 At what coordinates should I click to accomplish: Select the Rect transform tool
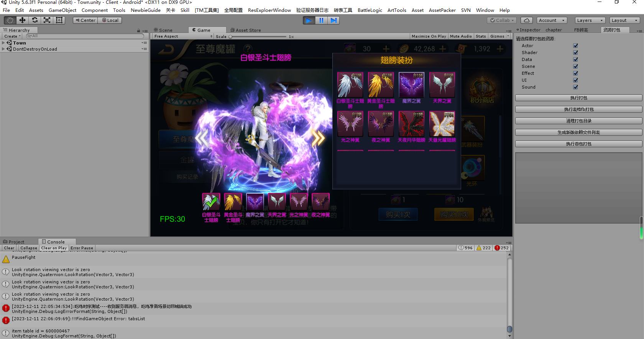[59, 20]
